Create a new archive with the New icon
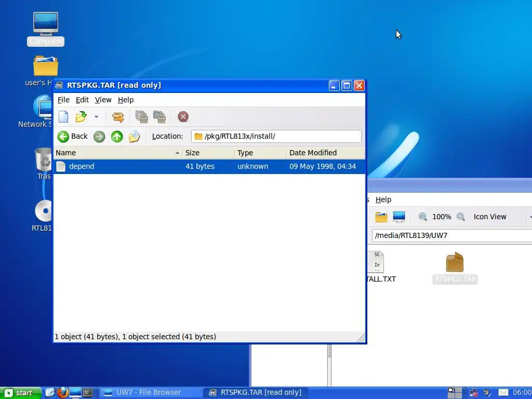Viewport: 532px width, 399px height. (63, 117)
